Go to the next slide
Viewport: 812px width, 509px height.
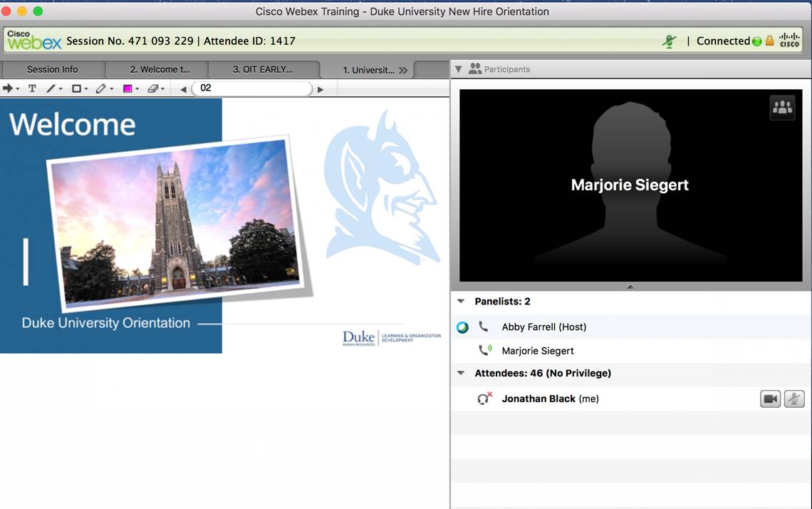tap(321, 89)
